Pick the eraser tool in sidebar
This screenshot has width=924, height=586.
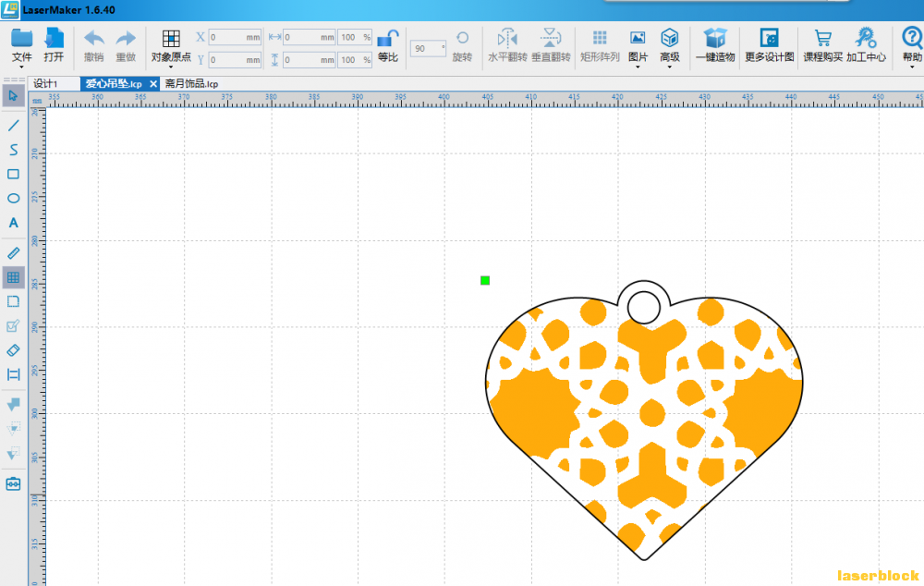coord(13,350)
